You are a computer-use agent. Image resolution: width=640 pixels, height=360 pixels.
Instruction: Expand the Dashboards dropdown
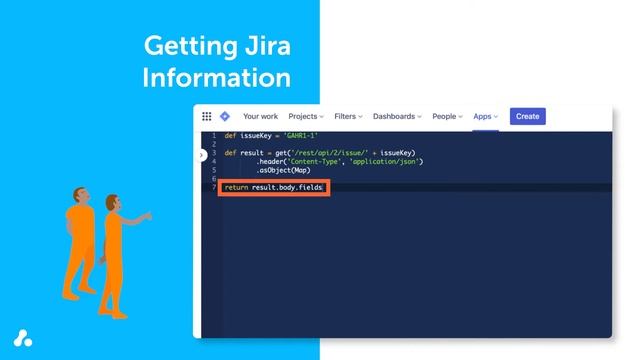click(x=397, y=116)
